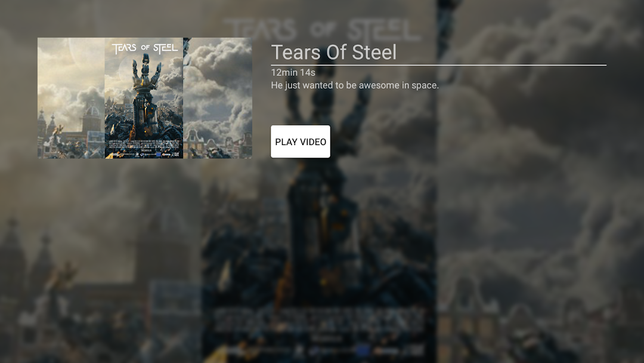Viewport: 644px width, 363px height.
Task: Click the 12min 14s duration text
Action: (x=293, y=72)
